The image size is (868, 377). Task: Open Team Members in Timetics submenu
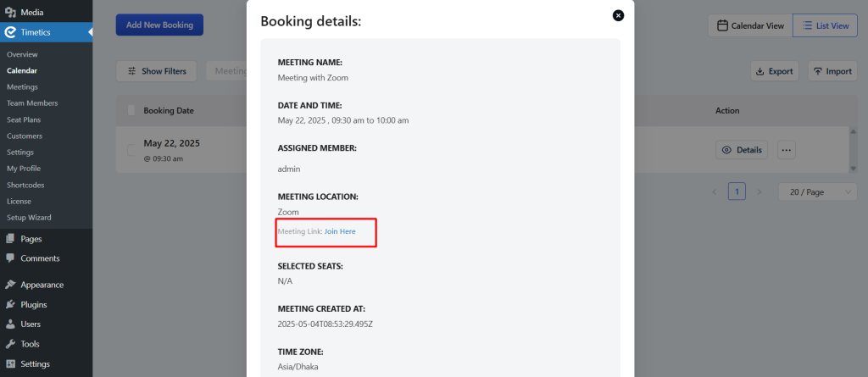[x=32, y=103]
